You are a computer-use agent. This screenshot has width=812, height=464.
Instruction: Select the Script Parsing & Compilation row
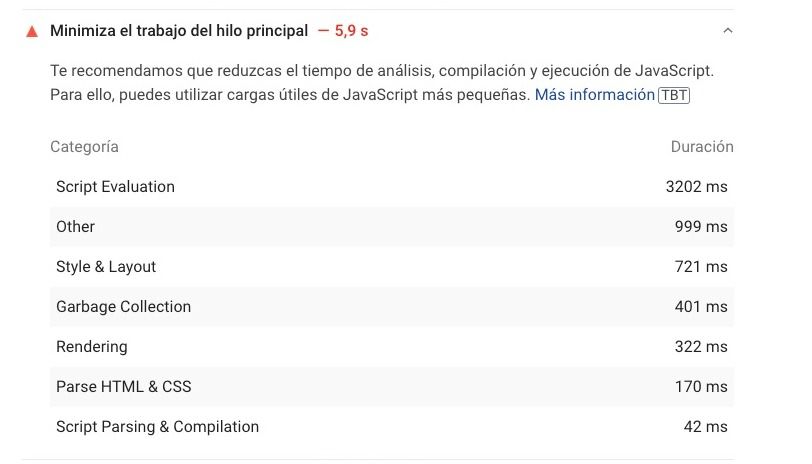[392, 426]
